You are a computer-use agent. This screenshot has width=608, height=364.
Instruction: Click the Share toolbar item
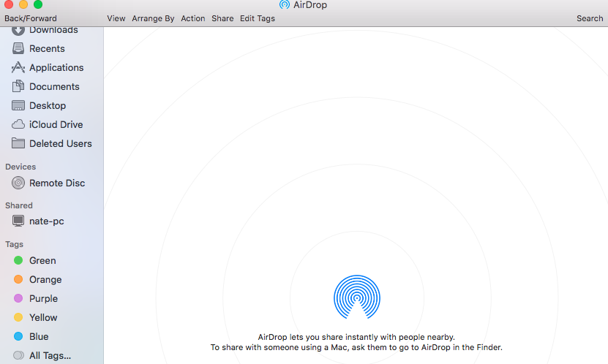222,18
